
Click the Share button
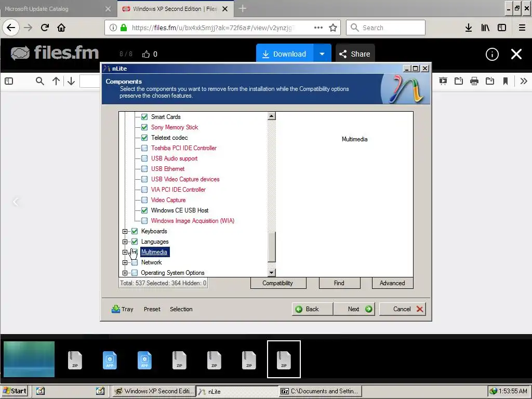point(355,54)
